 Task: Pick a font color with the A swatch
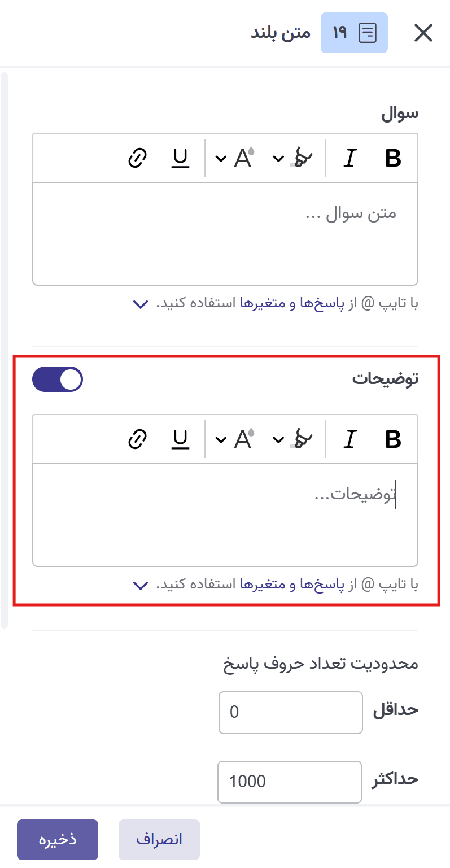tap(243, 158)
